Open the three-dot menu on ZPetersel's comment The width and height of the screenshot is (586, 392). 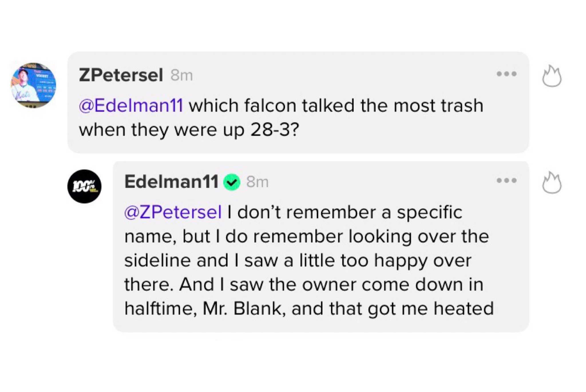(506, 74)
